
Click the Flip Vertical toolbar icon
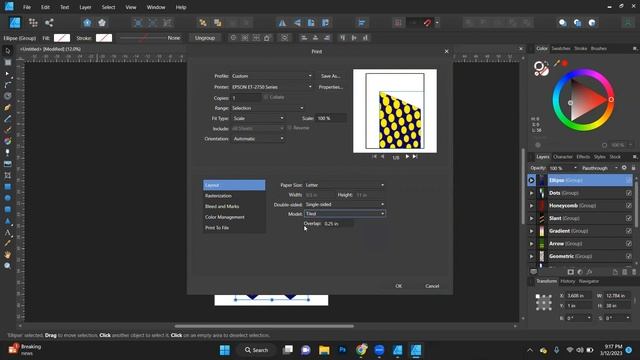click(x=297, y=23)
